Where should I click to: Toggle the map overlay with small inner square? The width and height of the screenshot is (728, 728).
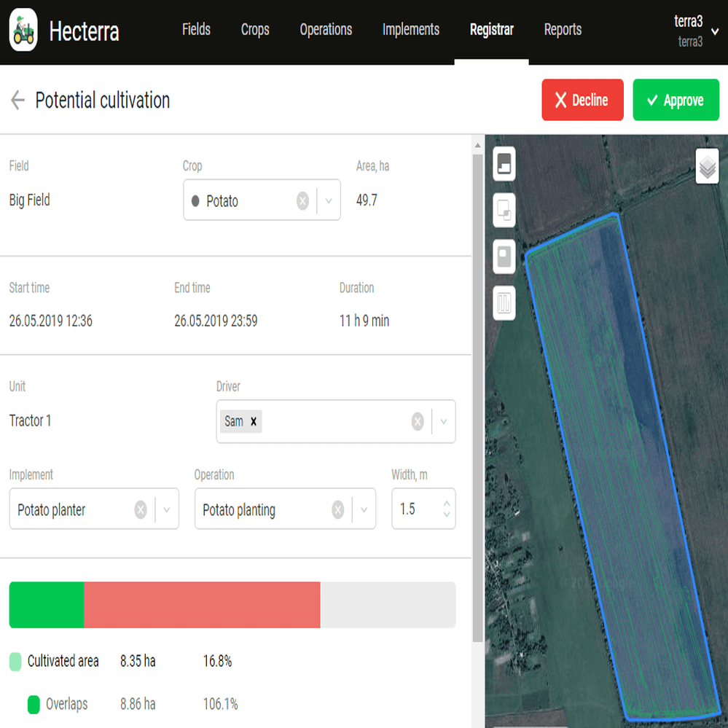504,257
